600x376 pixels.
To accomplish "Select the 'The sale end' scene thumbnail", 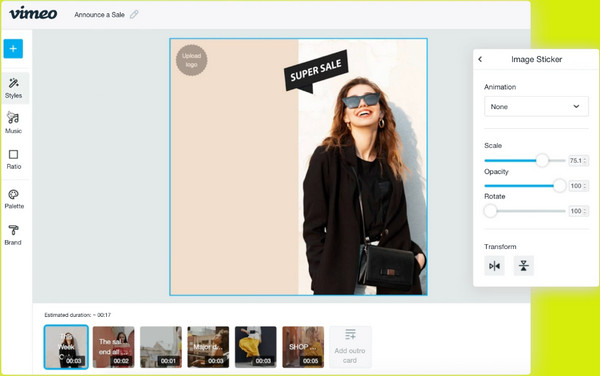I will [114, 347].
